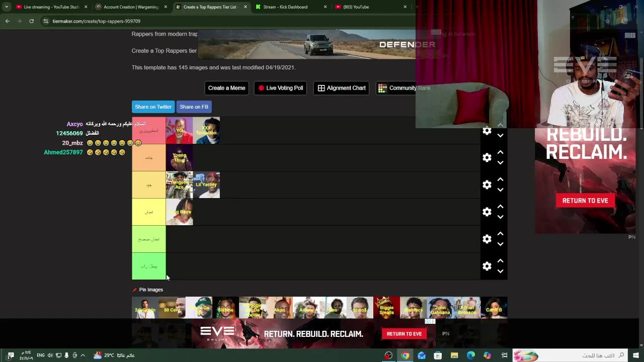The width and height of the screenshot is (644, 362).
Task: Move the bottom green tier row up
Action: pyautogui.click(x=500, y=261)
